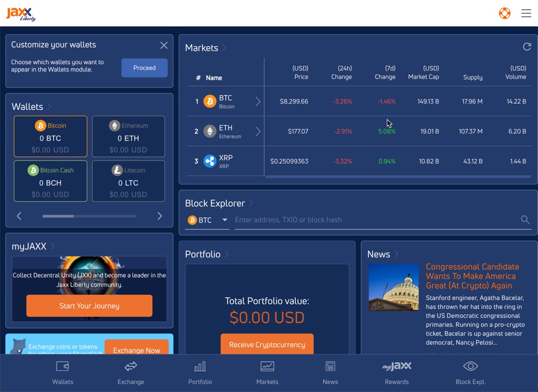The image size is (538, 392).
Task: Open myJAXX Rewards in the bottom bar
Action: [x=397, y=373]
